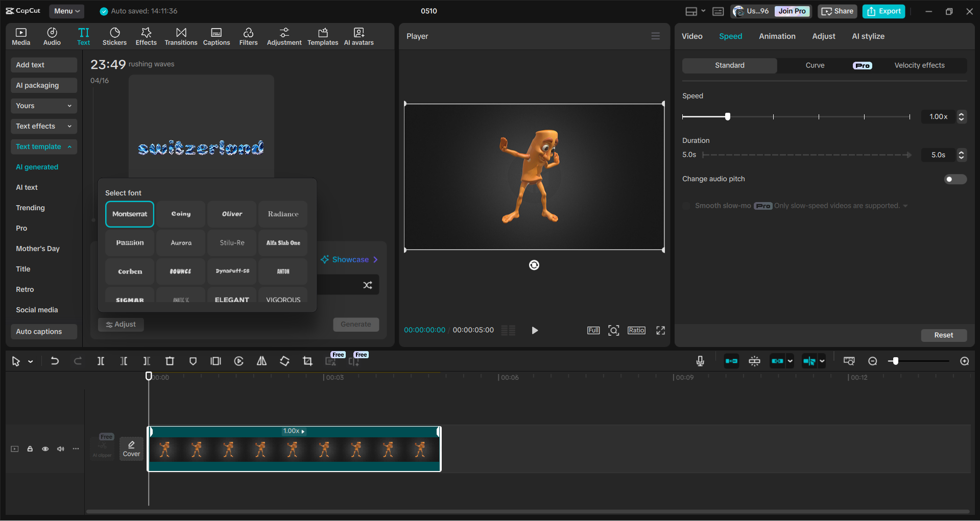Click the split clip tool in timeline toolbar
This screenshot has width=980, height=521.
point(101,361)
